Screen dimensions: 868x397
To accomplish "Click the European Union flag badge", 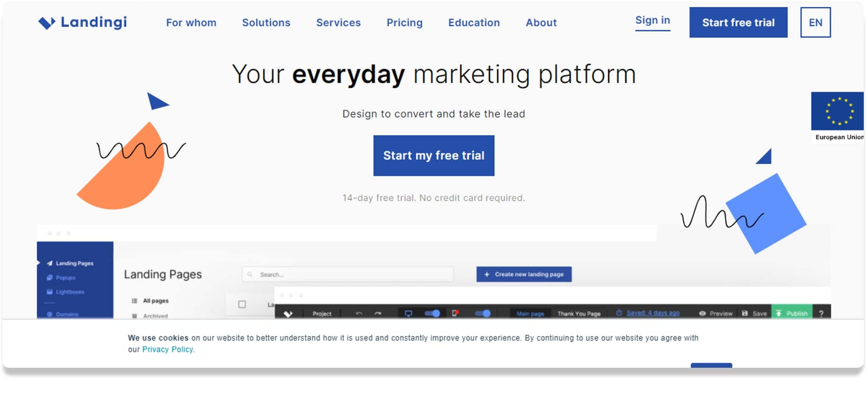I will 837,117.
